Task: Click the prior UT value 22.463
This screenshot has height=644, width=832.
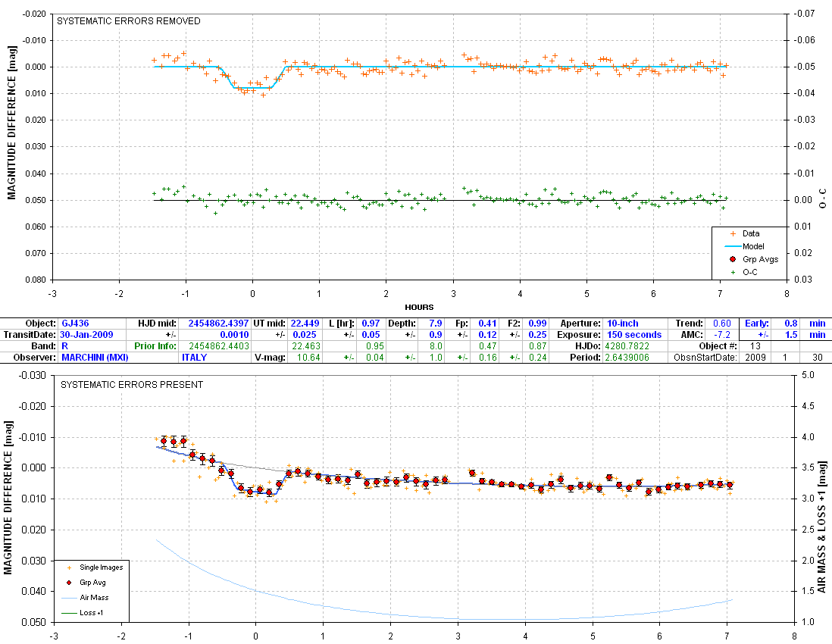Action: point(305,346)
